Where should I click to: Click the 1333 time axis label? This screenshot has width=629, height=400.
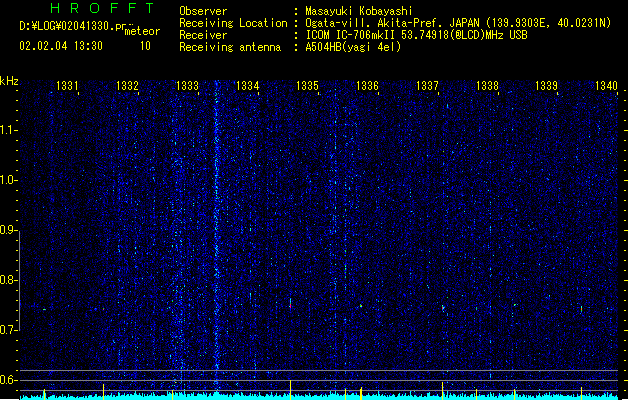pos(187,85)
